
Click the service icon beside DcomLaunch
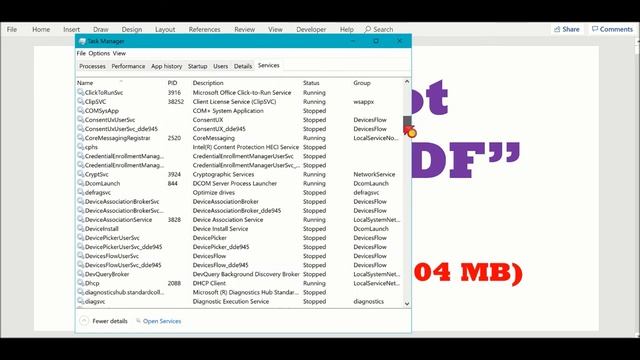[x=80, y=183]
